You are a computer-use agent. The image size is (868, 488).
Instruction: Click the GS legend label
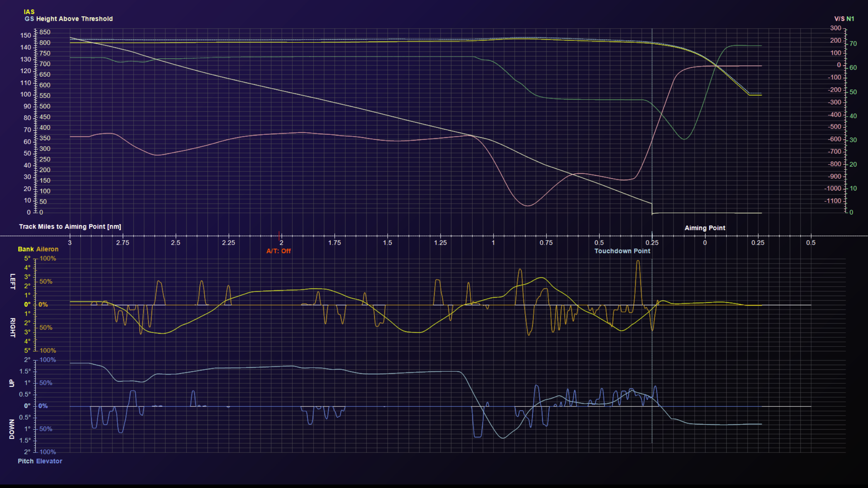(x=29, y=19)
